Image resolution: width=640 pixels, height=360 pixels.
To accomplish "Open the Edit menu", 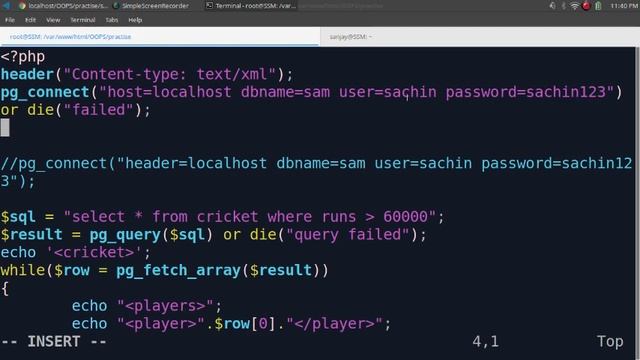I will tap(30, 20).
